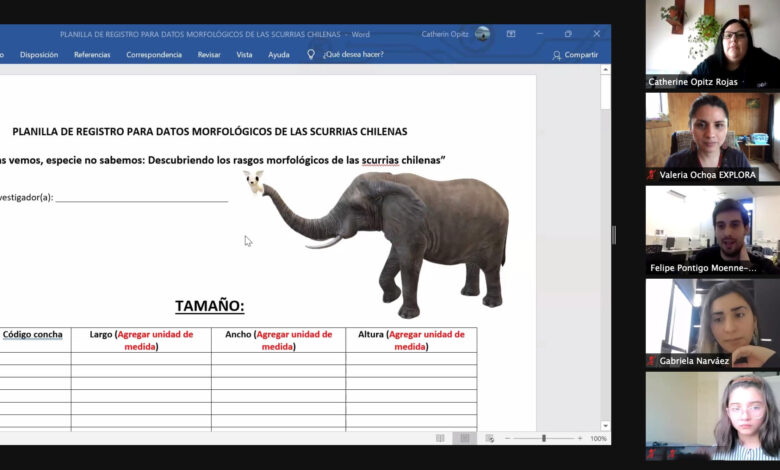The width and height of the screenshot is (780, 470).
Task: Click the zoom in plus icon
Action: 579,438
